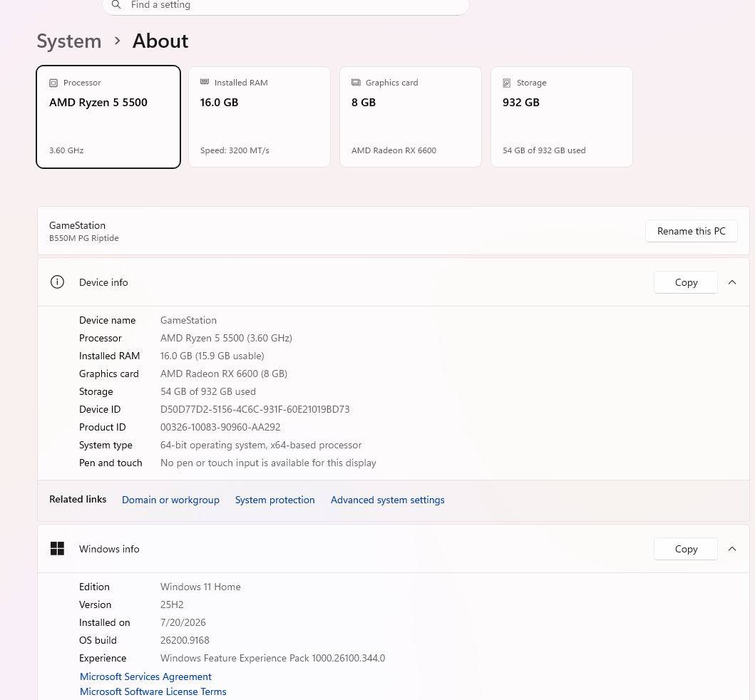Click the Windows Feature Experience Pack value
Viewport: 755px width, 700px height.
pyautogui.click(x=272, y=658)
